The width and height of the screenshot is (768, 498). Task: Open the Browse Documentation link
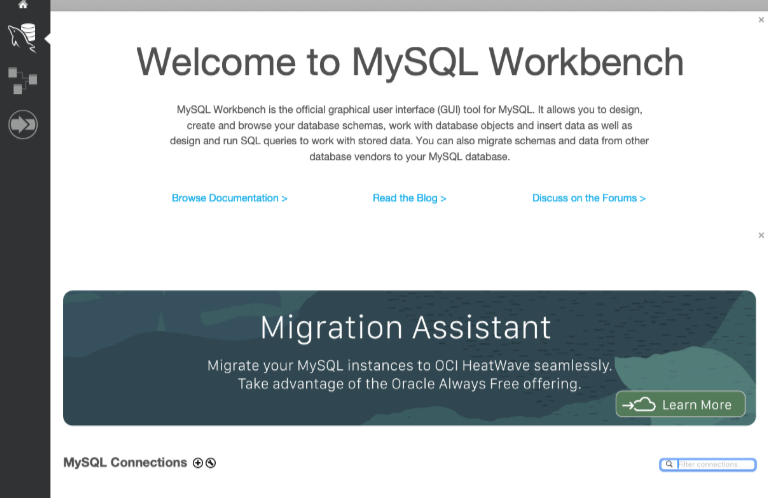[x=229, y=198]
